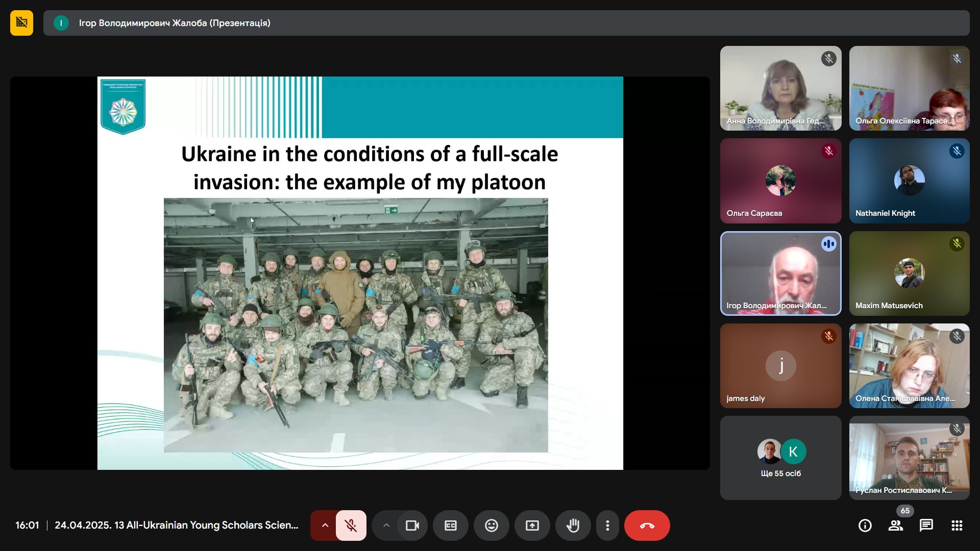Select the james daly participant tile
980x551 pixels.
tap(780, 365)
